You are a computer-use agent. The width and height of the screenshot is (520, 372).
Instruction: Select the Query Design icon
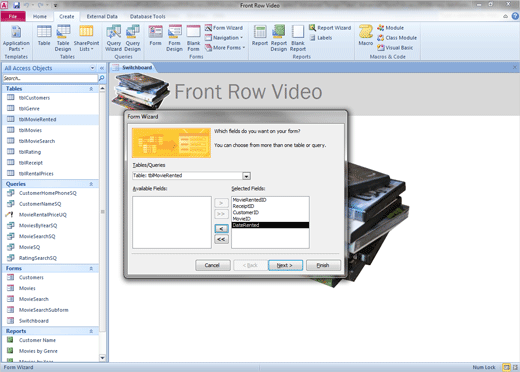(132, 38)
